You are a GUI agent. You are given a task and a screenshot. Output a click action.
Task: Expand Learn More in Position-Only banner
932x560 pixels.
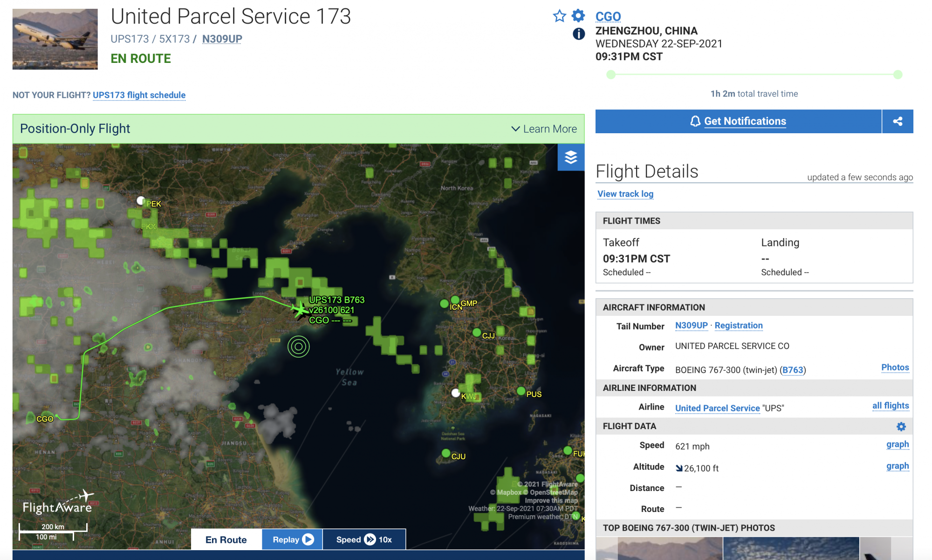pos(544,129)
